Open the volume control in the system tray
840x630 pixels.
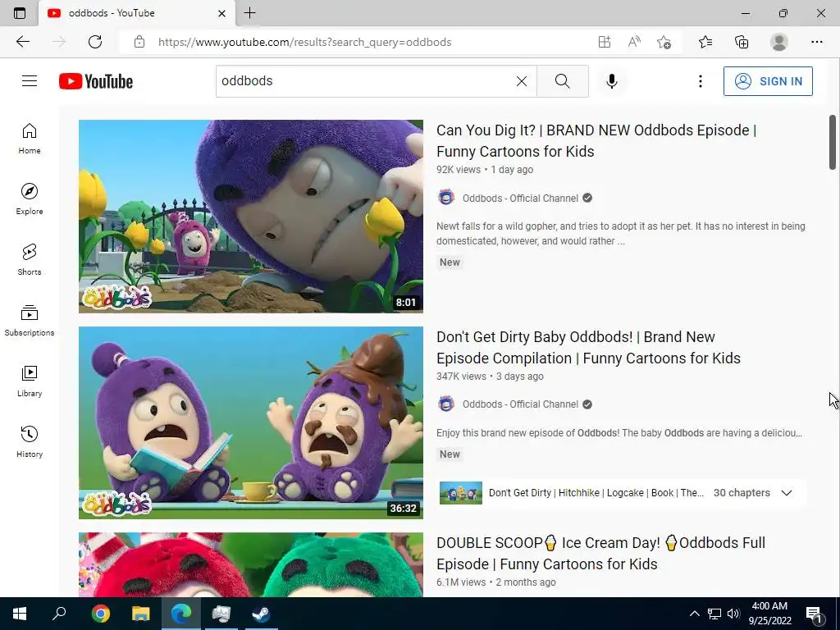click(x=733, y=614)
